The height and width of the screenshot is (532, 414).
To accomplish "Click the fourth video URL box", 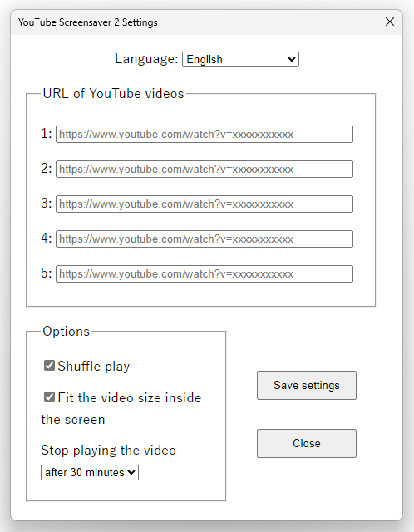I will [205, 239].
